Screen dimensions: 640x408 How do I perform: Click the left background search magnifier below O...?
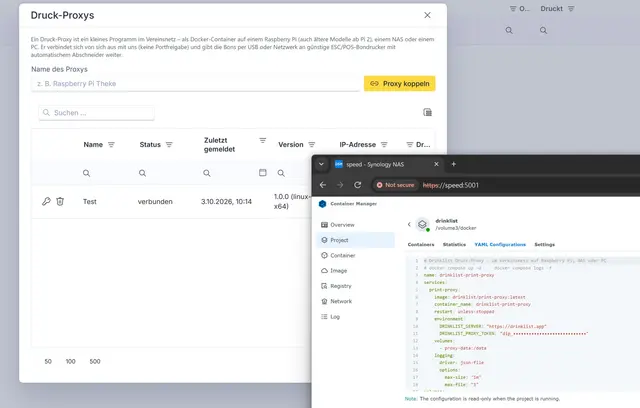point(509,30)
